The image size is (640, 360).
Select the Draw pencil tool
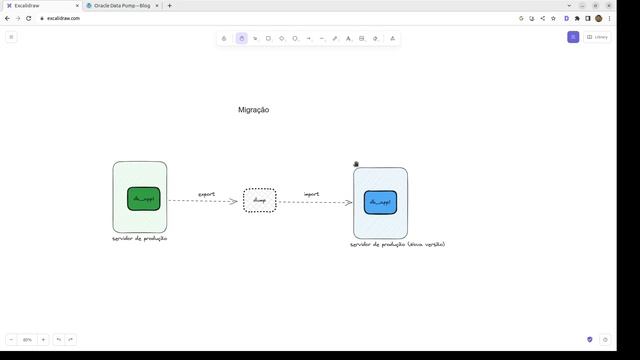coord(335,38)
